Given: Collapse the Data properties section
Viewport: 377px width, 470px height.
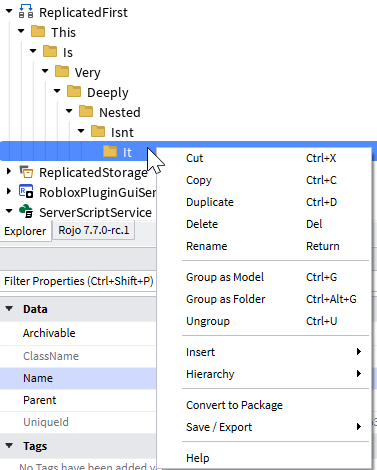Looking at the screenshot, I should [x=9, y=309].
